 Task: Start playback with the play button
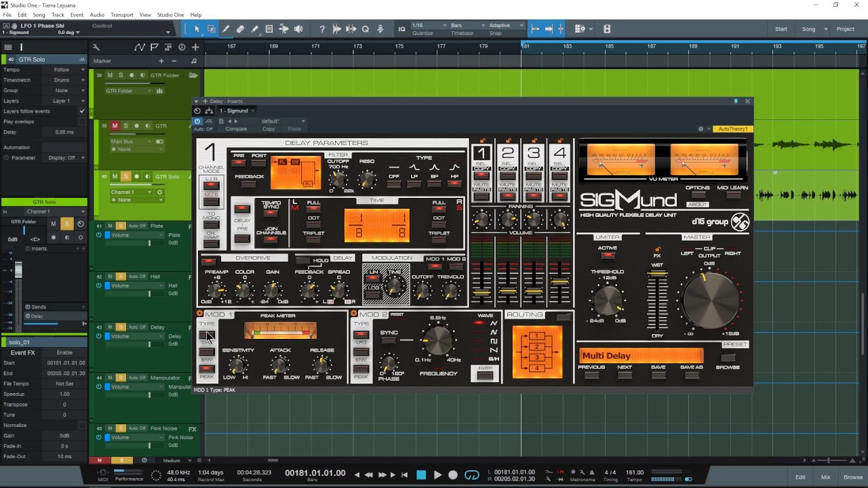click(x=437, y=475)
